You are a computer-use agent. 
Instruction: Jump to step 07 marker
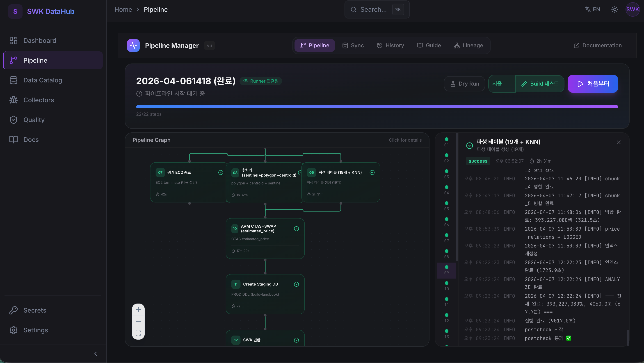(447, 238)
